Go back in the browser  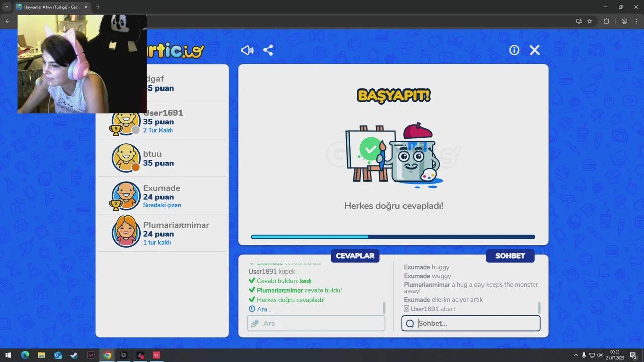(7, 21)
